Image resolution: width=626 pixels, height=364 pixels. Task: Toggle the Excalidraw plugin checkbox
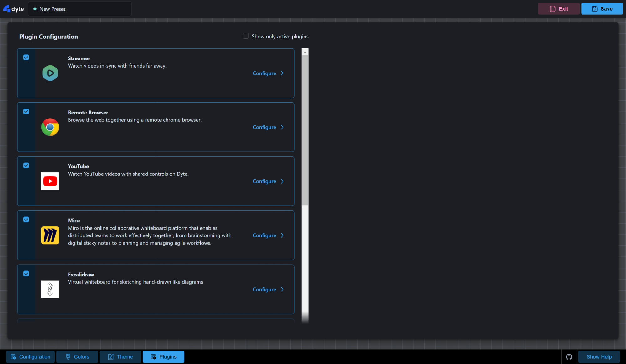click(x=26, y=274)
